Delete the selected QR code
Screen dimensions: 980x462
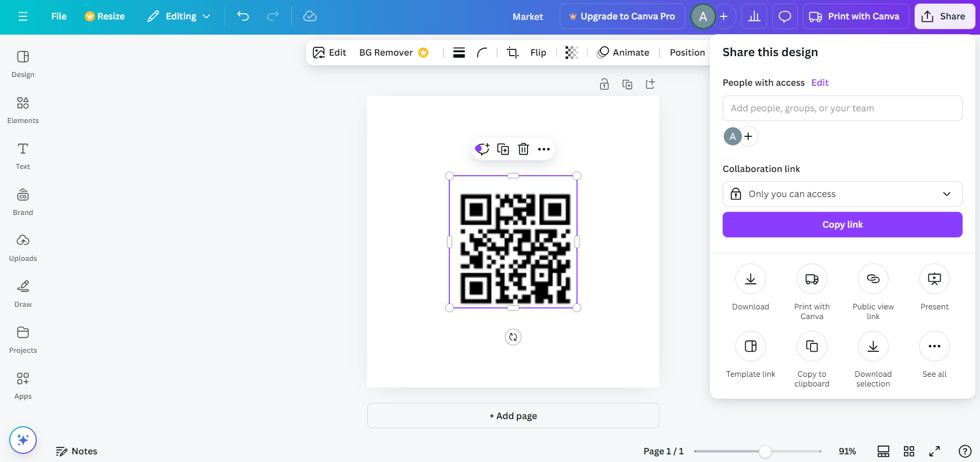[x=523, y=149]
